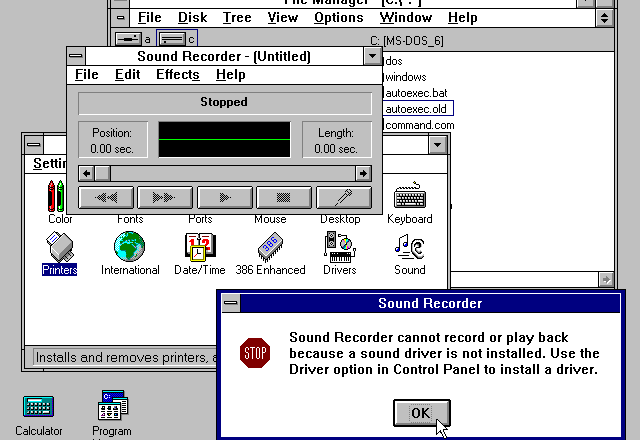The height and width of the screenshot is (440, 640).
Task: Open the Tree menu in File Manager
Action: (x=237, y=18)
